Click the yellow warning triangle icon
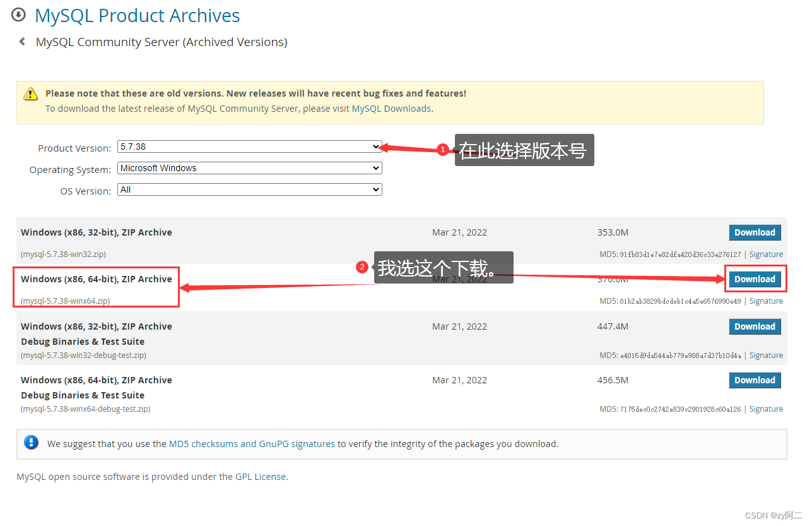The height and width of the screenshot is (526, 812). 30,93
